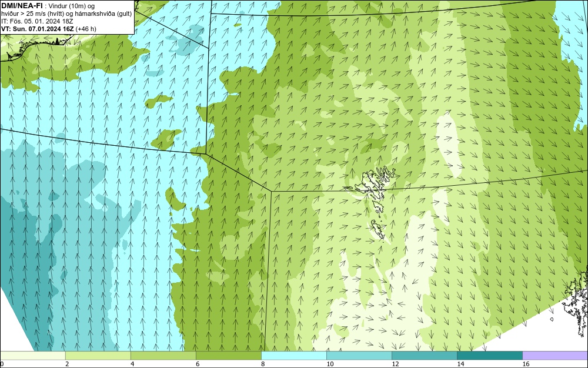Image resolution: width=588 pixels, height=368 pixels.
Task: Click the 10–12 m/s legend color swatch
Action: [359, 356]
